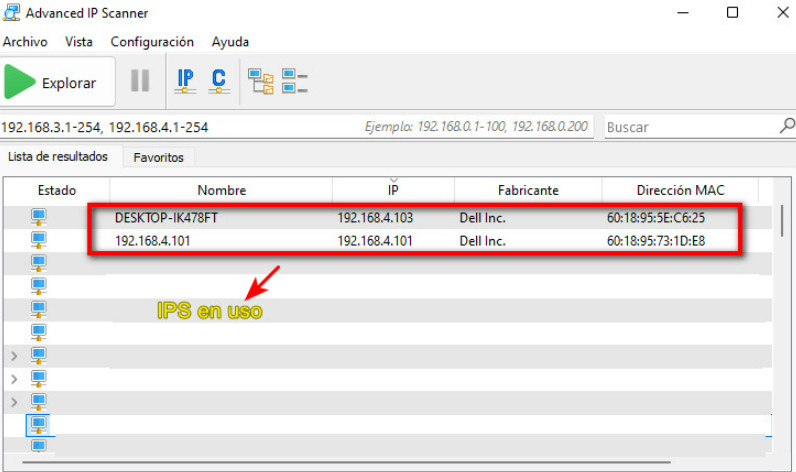Switch to the Favoritos tab
Screen dimensions: 796x472
pyautogui.click(x=158, y=157)
